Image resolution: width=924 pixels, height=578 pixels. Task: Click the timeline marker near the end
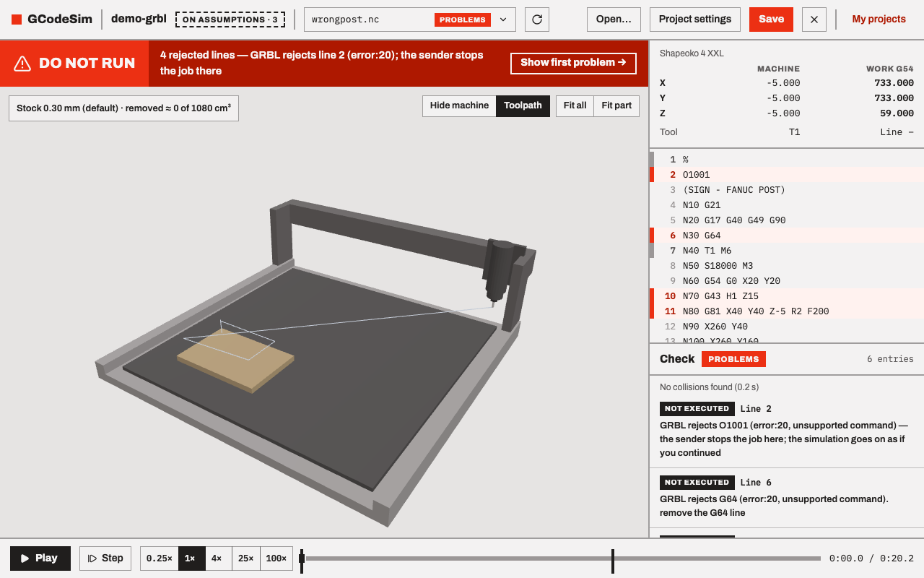click(x=613, y=561)
